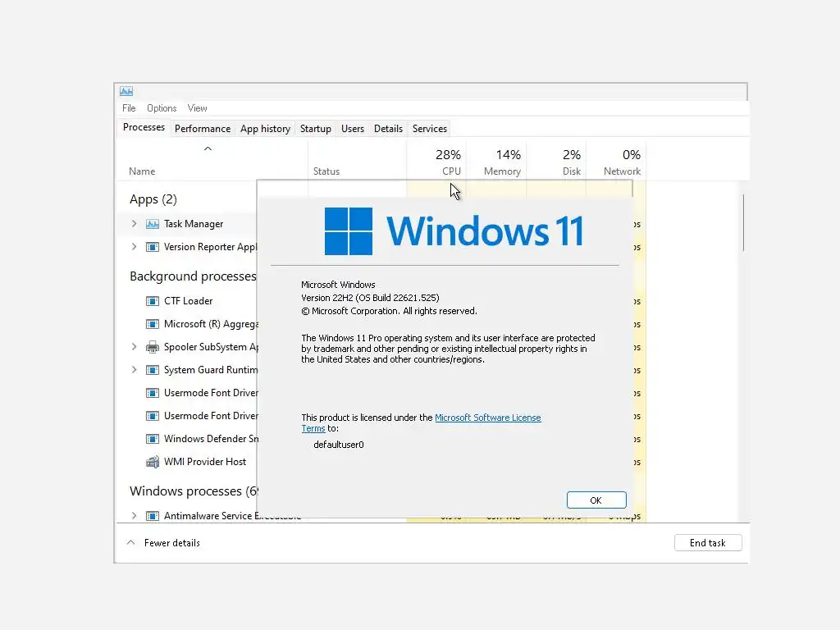Open the Users tab
Viewport: 840px width, 630px height.
(x=353, y=129)
